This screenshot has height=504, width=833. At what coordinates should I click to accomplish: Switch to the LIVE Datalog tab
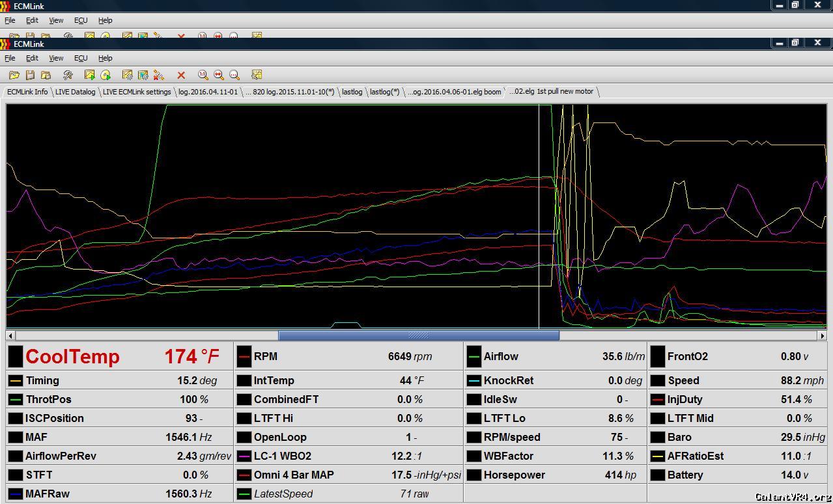tap(75, 92)
